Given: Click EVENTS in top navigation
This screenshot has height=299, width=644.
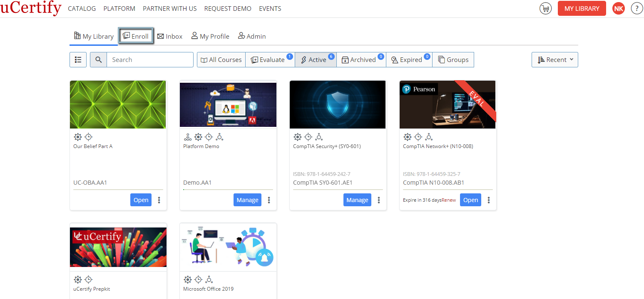Looking at the screenshot, I should [270, 8].
